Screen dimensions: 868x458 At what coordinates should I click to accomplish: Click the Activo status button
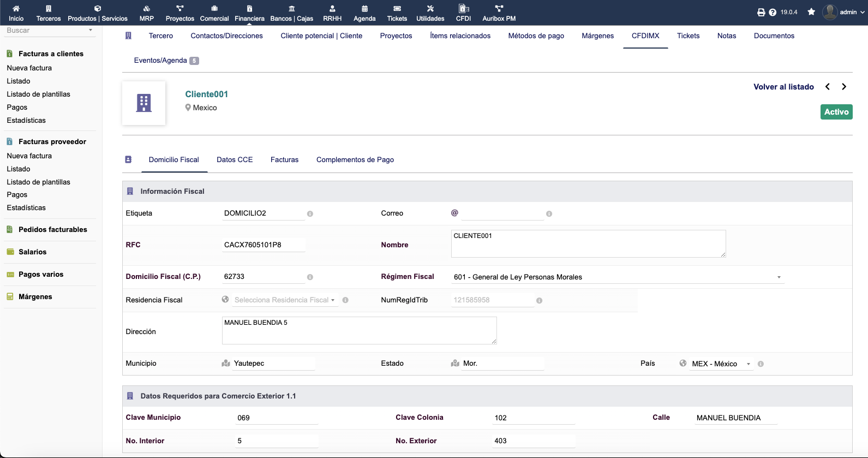point(836,112)
